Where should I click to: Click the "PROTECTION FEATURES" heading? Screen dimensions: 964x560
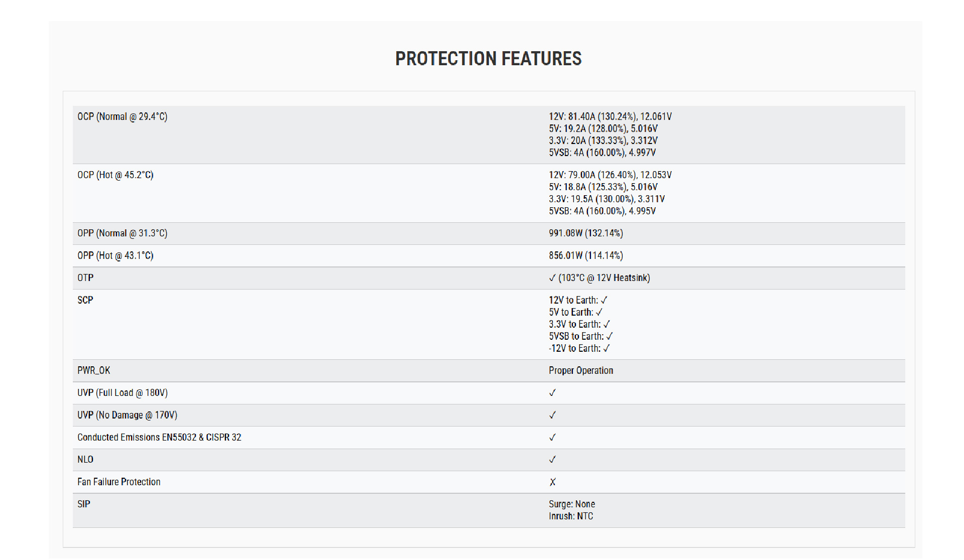[488, 59]
